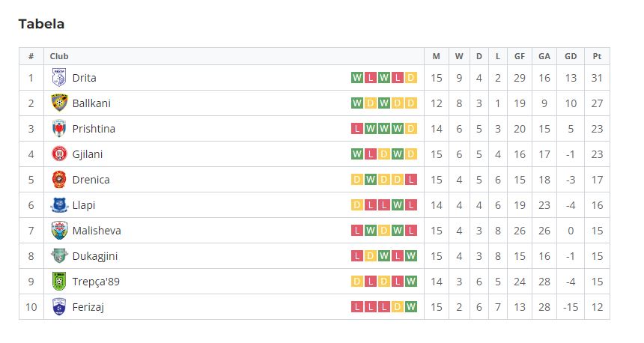Image resolution: width=644 pixels, height=343 pixels.
Task: Click Ferizaj's last green W form badge
Action: tap(410, 307)
